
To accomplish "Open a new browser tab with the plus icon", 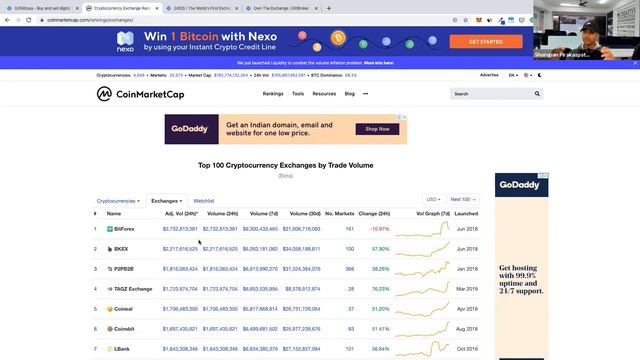I will (x=329, y=8).
